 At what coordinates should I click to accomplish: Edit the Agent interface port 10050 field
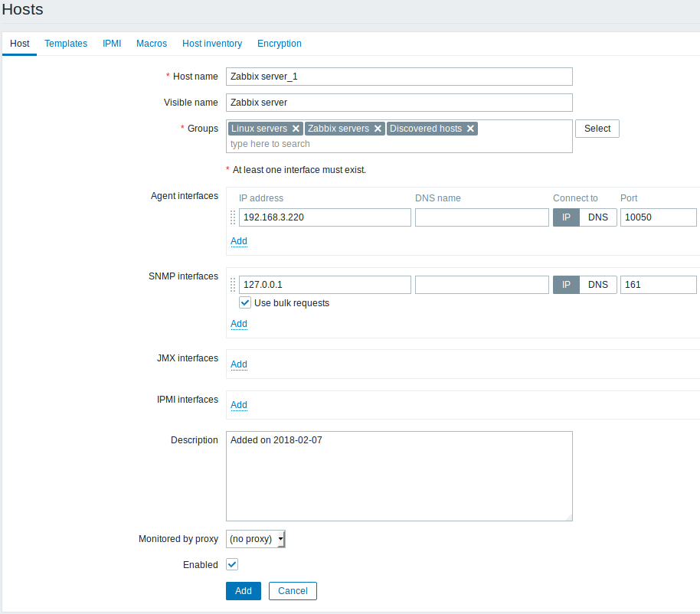pyautogui.click(x=659, y=217)
